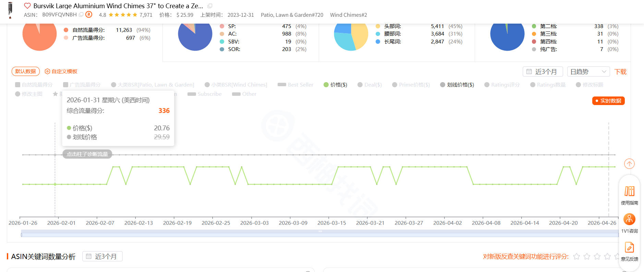
Task: Open 近3个月 picker in ASIN关键词数量分析 section
Action: point(102,256)
